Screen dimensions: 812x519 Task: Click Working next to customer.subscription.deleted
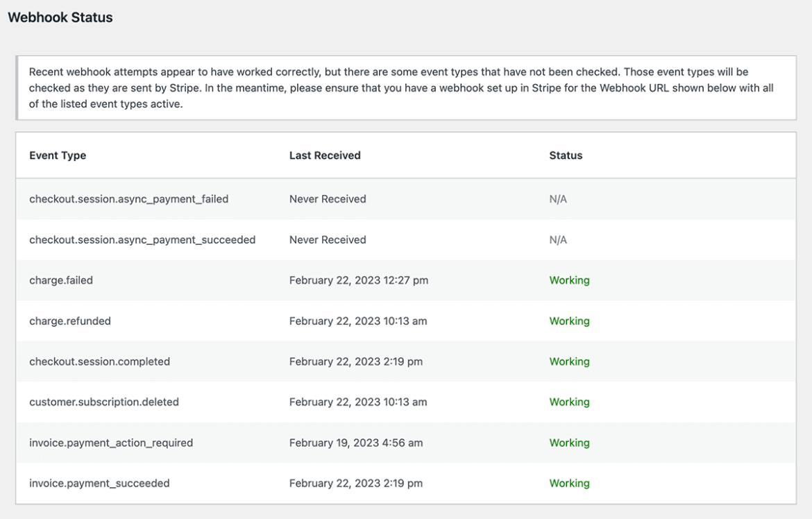[569, 402]
